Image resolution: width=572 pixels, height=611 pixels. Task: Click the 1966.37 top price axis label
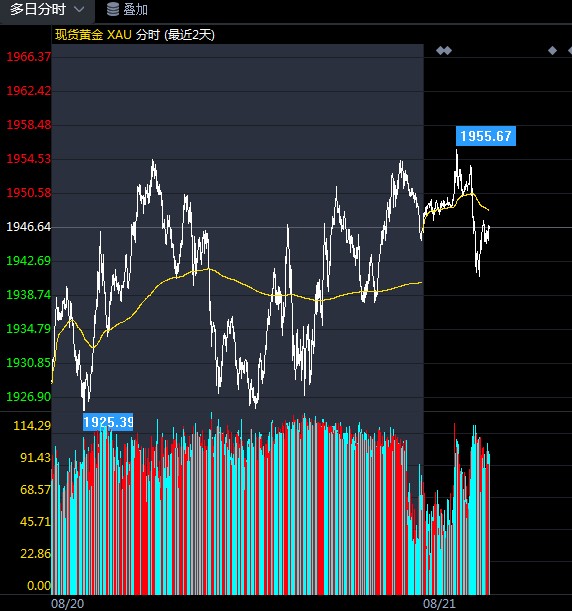tap(28, 57)
